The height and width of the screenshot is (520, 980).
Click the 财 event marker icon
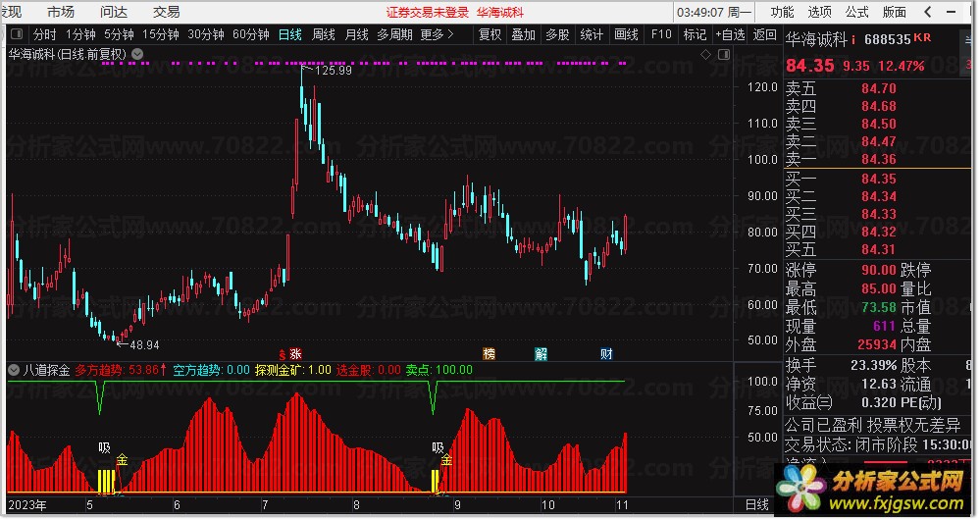coord(606,354)
